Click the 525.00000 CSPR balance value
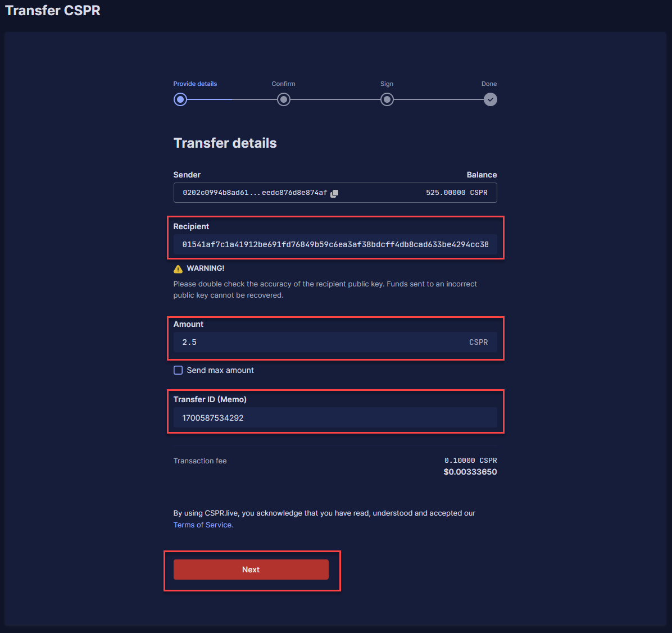Viewport: 672px width, 633px height. click(456, 193)
